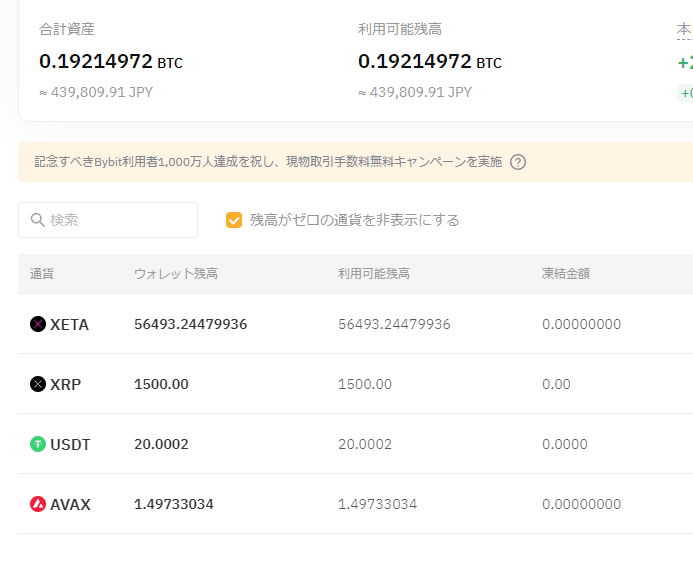
Task: Click the XETA wallet balance 56493.24479936
Action: (x=190, y=324)
